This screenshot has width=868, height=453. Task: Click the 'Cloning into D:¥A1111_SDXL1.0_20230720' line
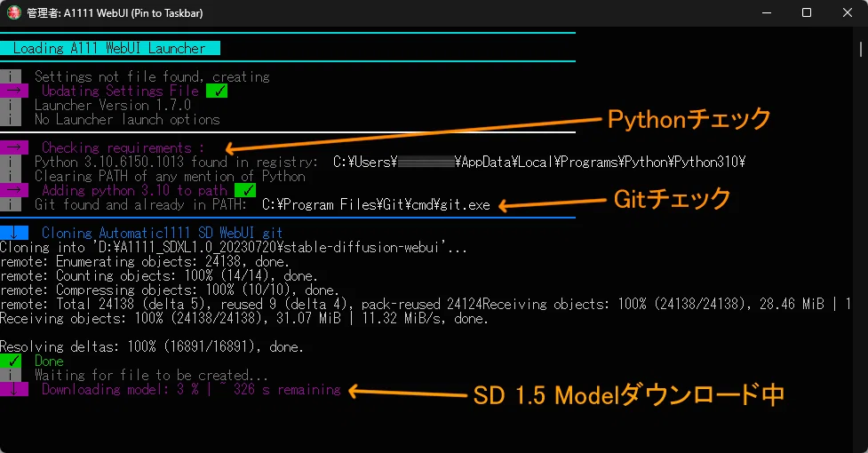[234, 247]
